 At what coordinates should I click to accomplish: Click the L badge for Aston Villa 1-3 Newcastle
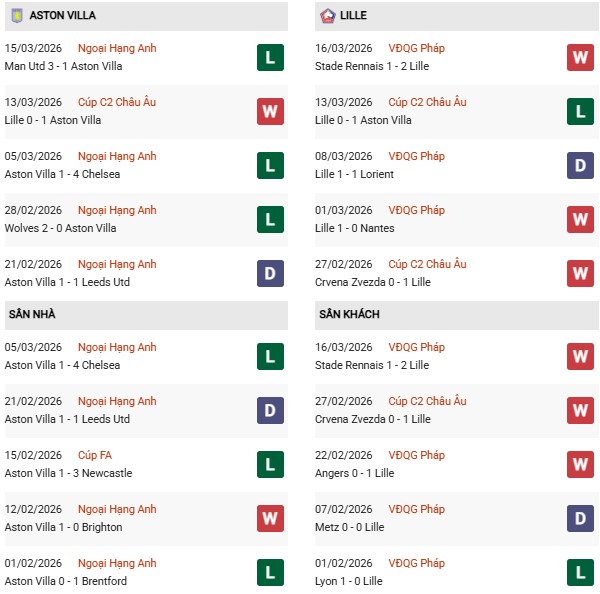pos(270,464)
